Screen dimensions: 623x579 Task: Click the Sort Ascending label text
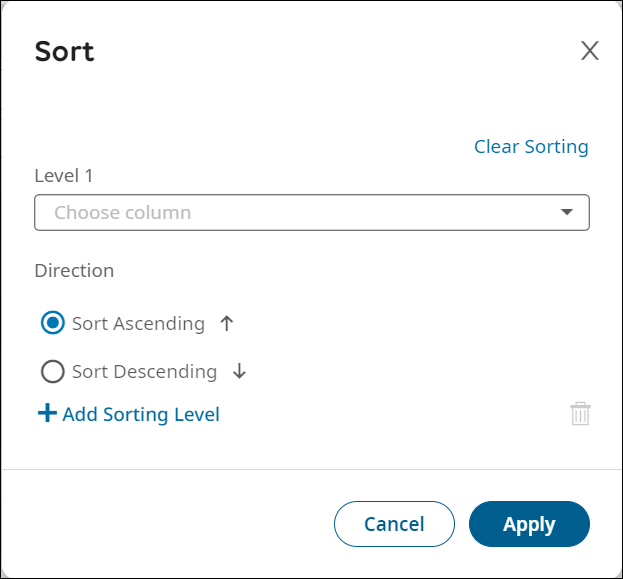[138, 323]
